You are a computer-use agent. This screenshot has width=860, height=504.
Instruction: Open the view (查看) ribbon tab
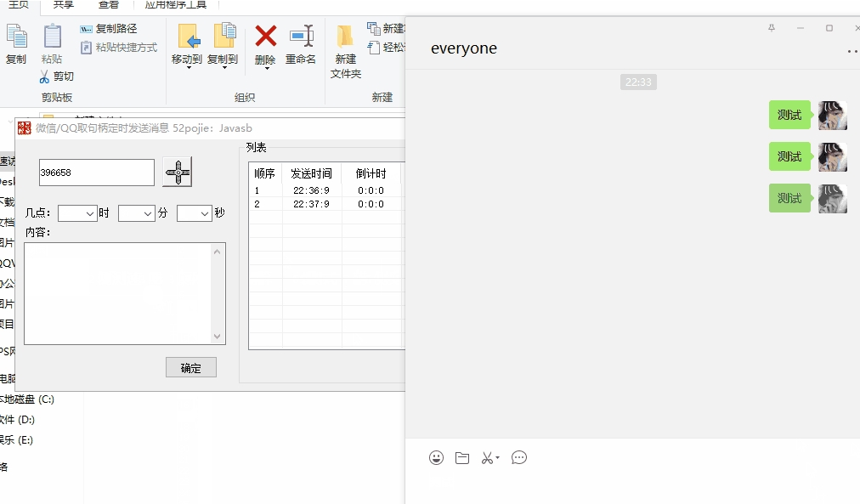click(109, 4)
